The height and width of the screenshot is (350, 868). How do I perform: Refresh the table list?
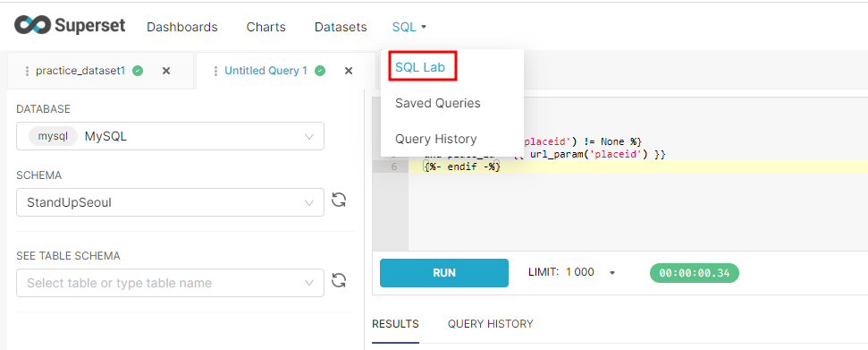[x=339, y=280]
